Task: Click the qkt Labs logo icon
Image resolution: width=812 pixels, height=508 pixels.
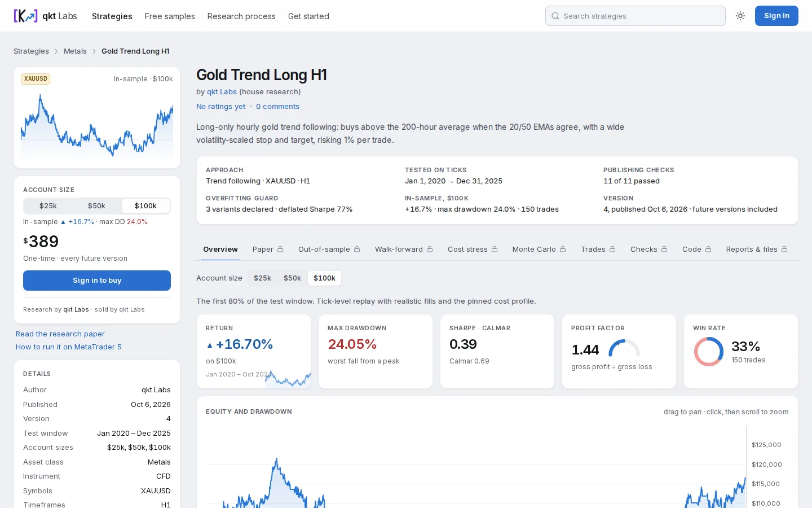Action: pyautogui.click(x=25, y=16)
